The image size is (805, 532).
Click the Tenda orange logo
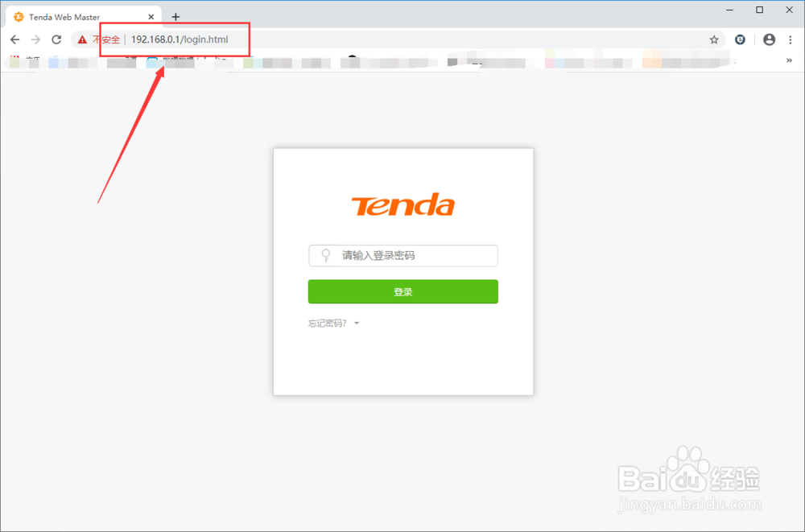point(403,204)
